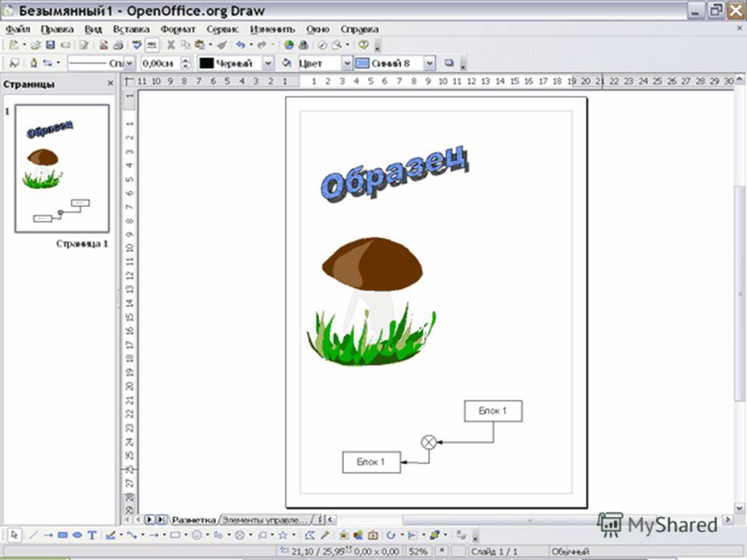Choose the Curve drawing tool
Image resolution: width=747 pixels, height=560 pixels.
110,535
